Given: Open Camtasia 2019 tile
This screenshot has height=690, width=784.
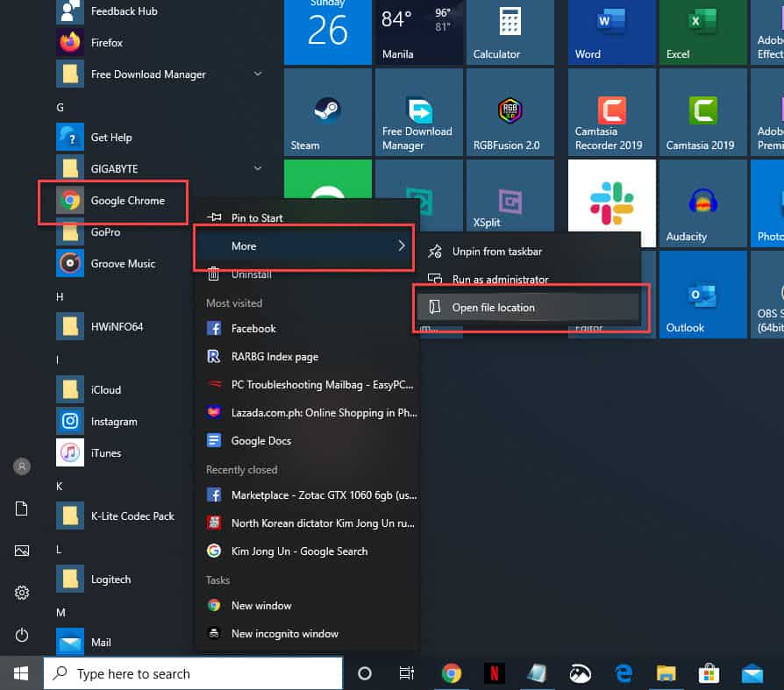Looking at the screenshot, I should (x=703, y=112).
